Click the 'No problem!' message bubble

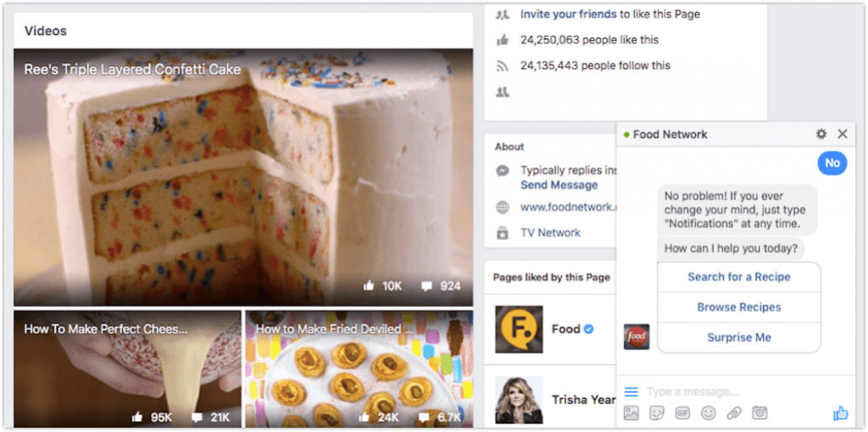point(737,210)
